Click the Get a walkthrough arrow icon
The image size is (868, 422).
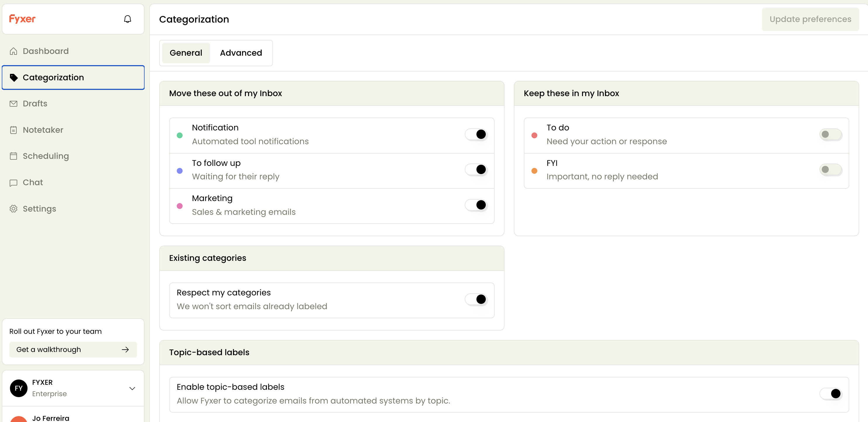tap(125, 350)
